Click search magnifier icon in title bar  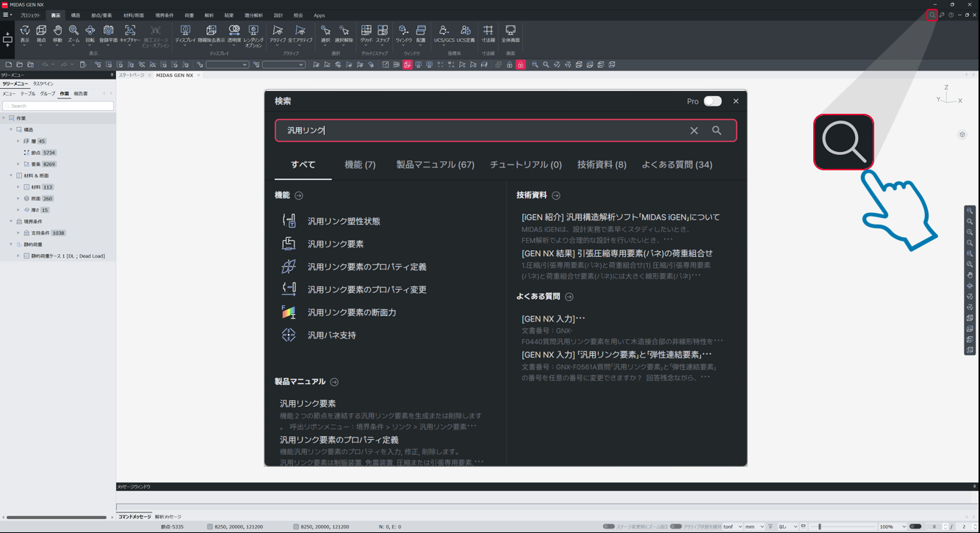[x=932, y=15]
